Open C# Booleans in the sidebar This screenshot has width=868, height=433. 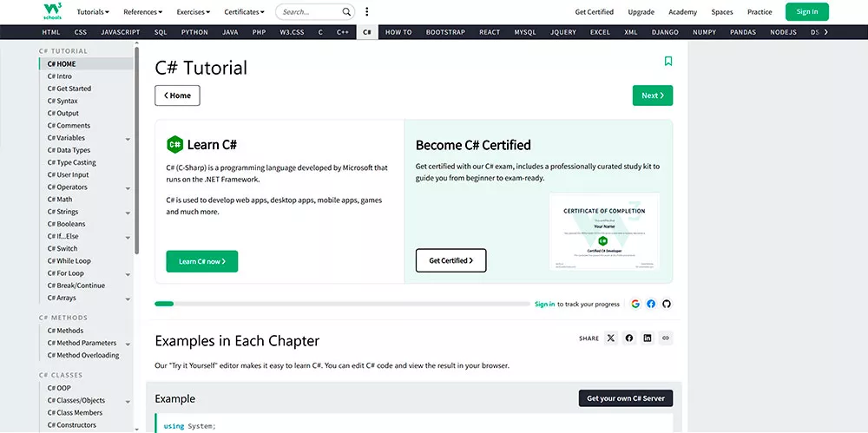pyautogui.click(x=67, y=224)
